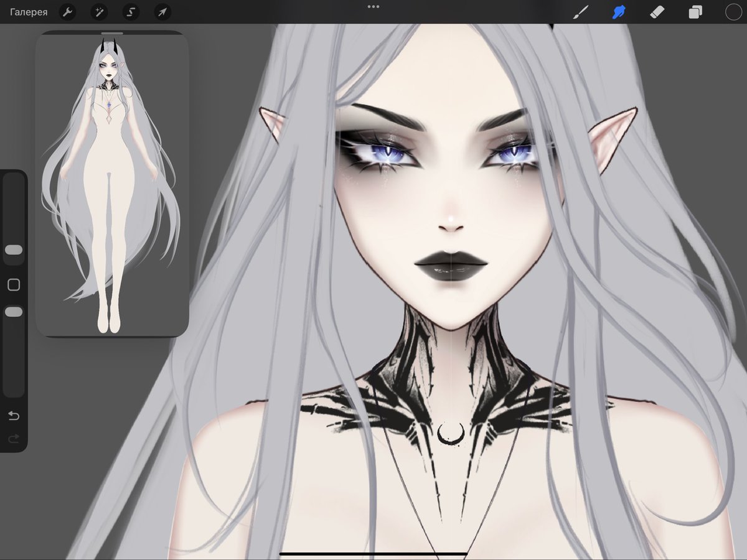Open the Галерея gallery view
747x560 pixels.
pos(29,12)
